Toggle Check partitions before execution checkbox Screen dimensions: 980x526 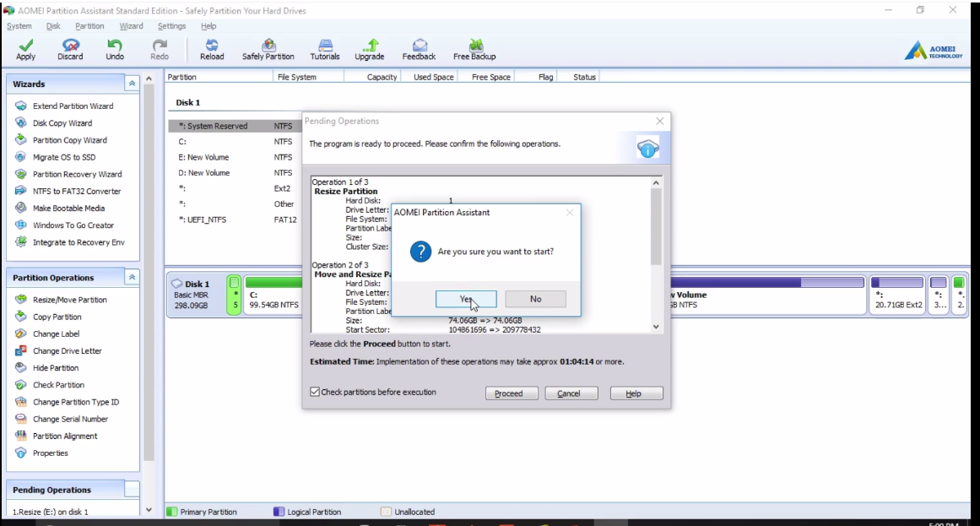coord(315,392)
